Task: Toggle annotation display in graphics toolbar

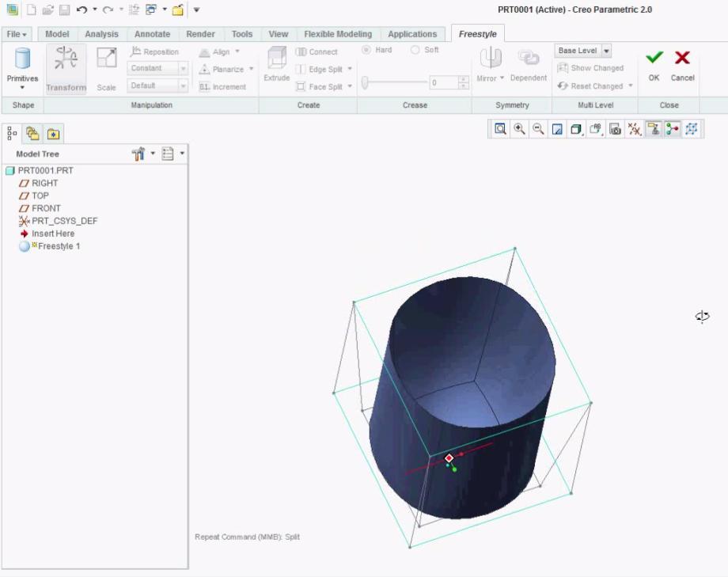Action: click(x=654, y=129)
